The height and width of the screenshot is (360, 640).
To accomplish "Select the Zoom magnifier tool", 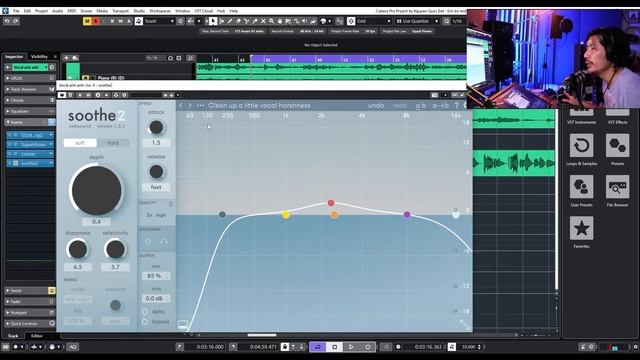I will 271,21.
